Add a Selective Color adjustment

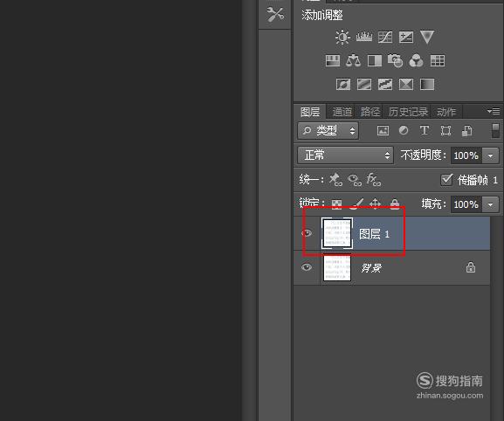pyautogui.click(x=406, y=85)
